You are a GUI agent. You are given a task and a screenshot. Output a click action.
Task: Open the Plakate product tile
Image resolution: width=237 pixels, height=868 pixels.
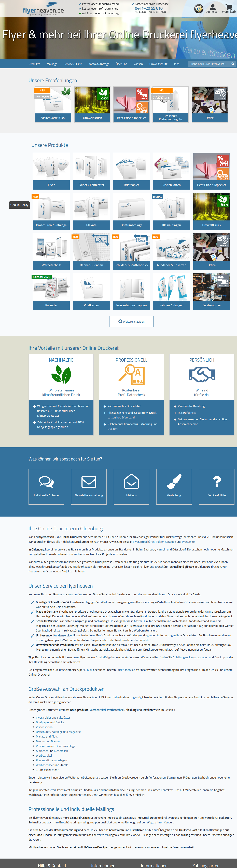[91, 211]
